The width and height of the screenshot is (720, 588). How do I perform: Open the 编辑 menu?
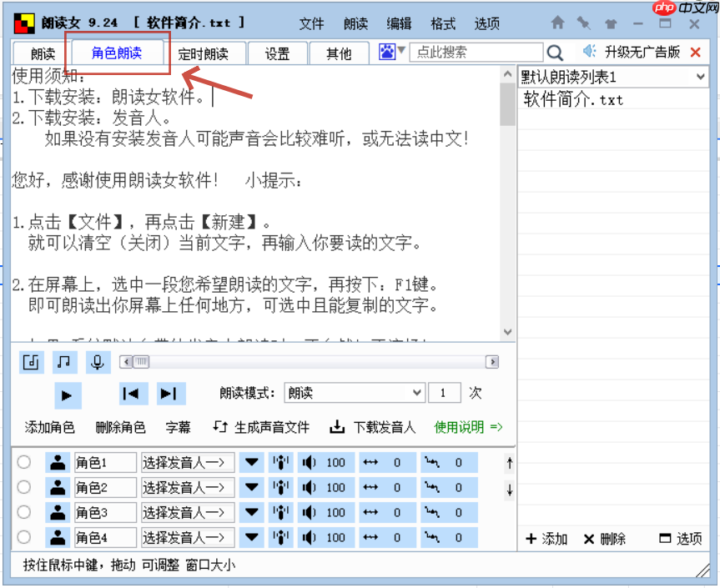coord(399,24)
